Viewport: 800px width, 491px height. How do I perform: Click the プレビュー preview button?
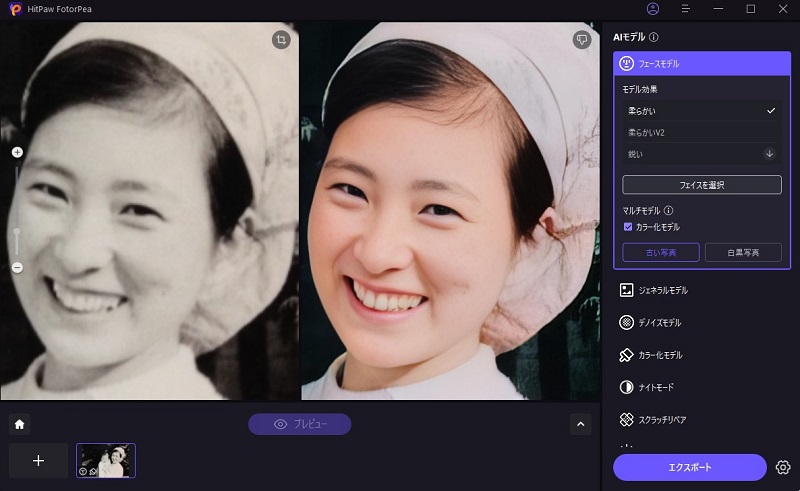[x=299, y=424]
